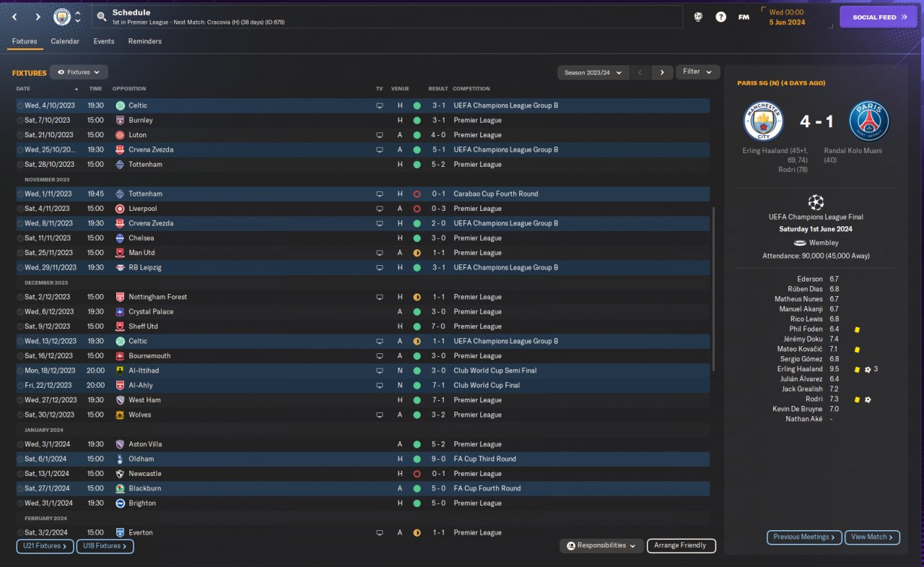Click the Bournemouth club badge
This screenshot has height=567, width=924.
click(x=120, y=356)
